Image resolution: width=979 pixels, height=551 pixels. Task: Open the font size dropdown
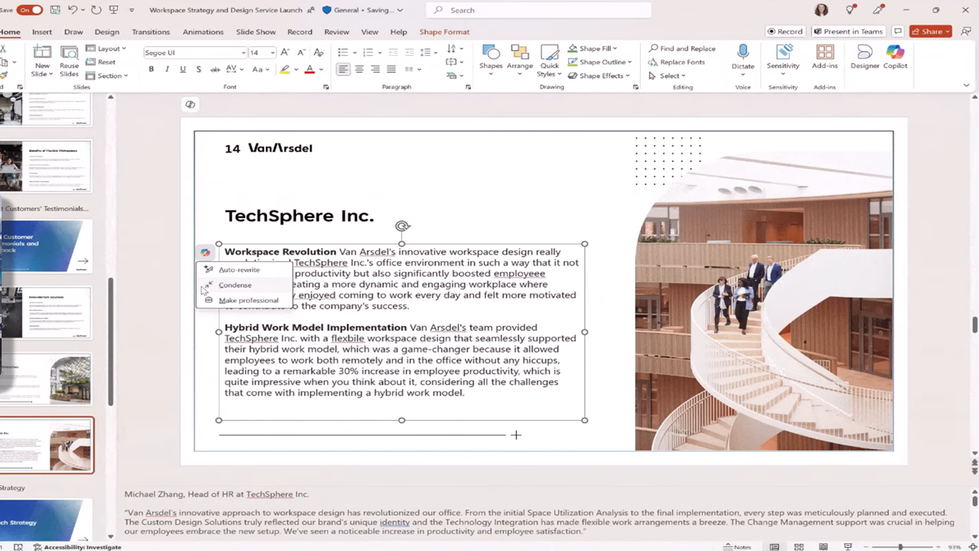(x=272, y=53)
